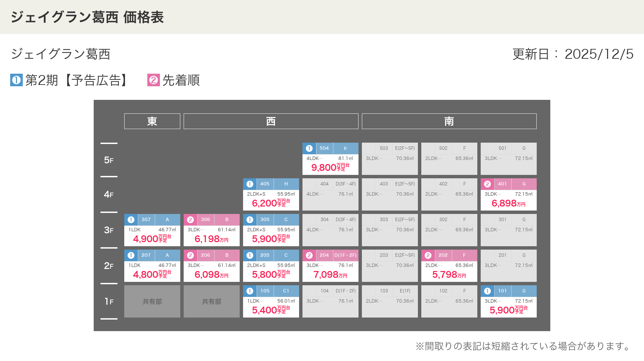
Task: Click the pink phase 2 legend icon
Action: click(x=153, y=80)
